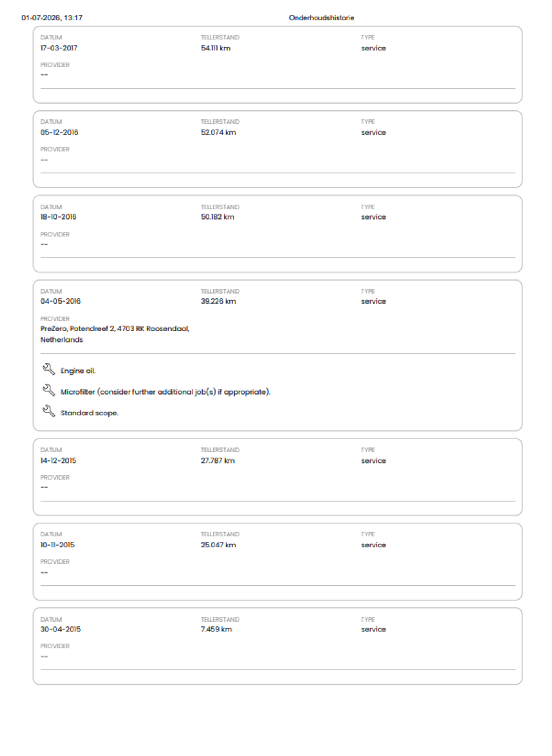Image resolution: width=552 pixels, height=756 pixels.
Task: Open the 05-12-2016 service record
Action: coord(278,149)
